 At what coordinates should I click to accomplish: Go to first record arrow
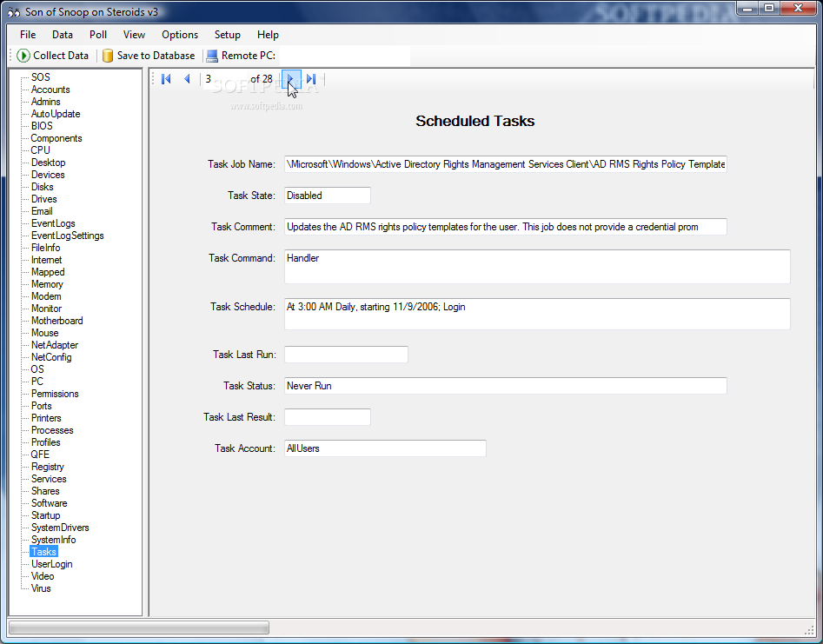[166, 79]
